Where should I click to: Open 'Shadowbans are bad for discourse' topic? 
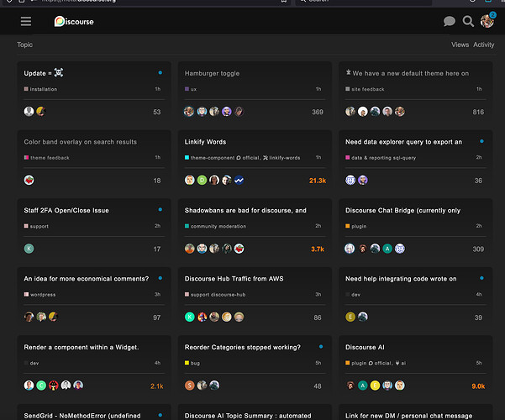(x=245, y=211)
